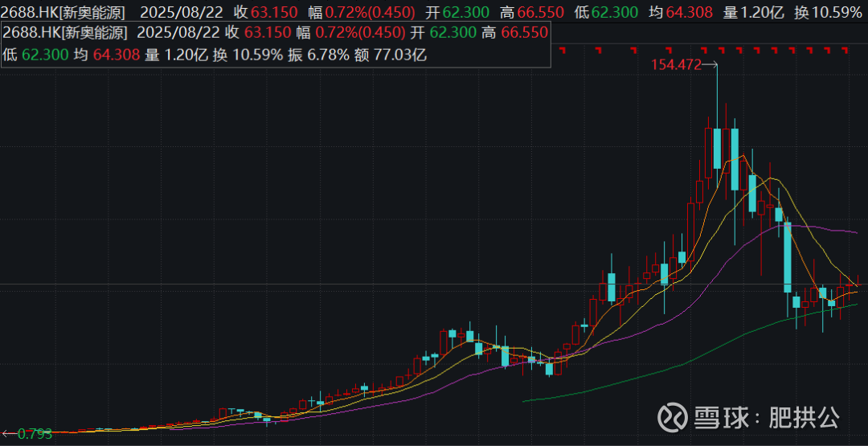The width and height of the screenshot is (868, 446).
Task: Click 低 62.300 in the top header row
Action: point(607,11)
